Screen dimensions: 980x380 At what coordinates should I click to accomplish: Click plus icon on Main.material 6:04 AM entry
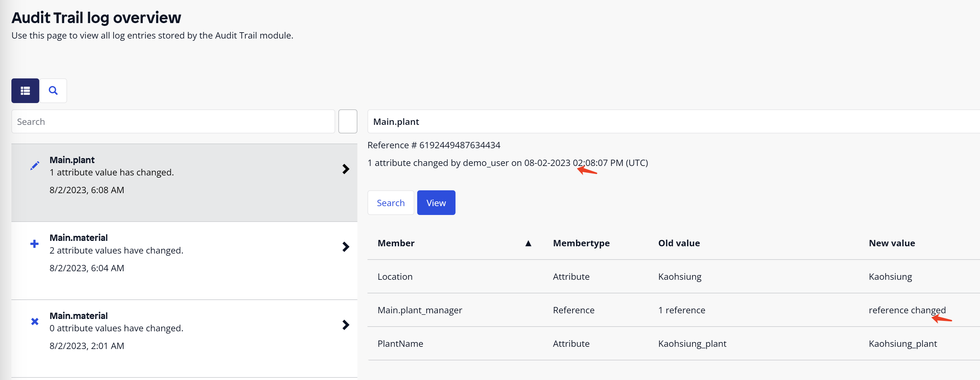pos(34,243)
